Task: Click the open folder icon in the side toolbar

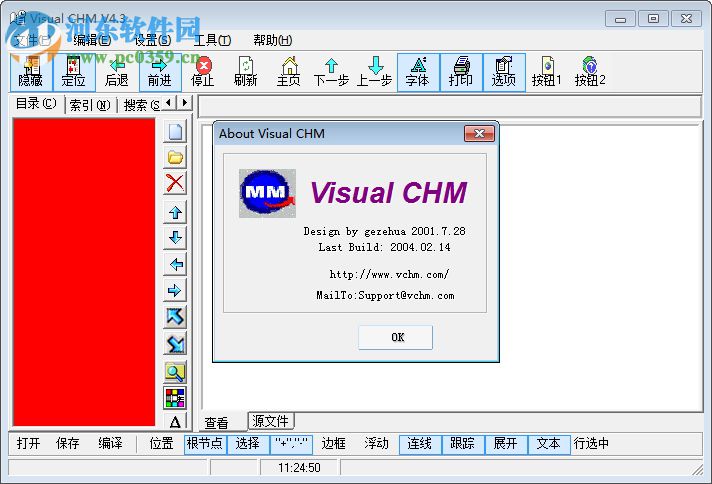Action: (x=175, y=158)
